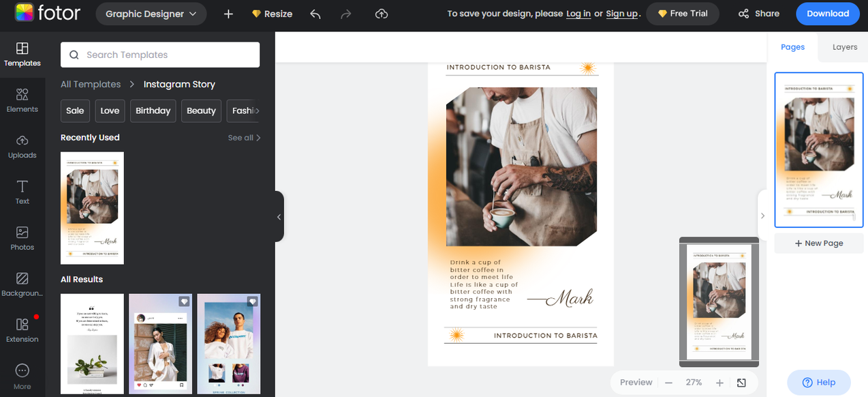Click the Preview button
The width and height of the screenshot is (868, 397).
pos(636,383)
